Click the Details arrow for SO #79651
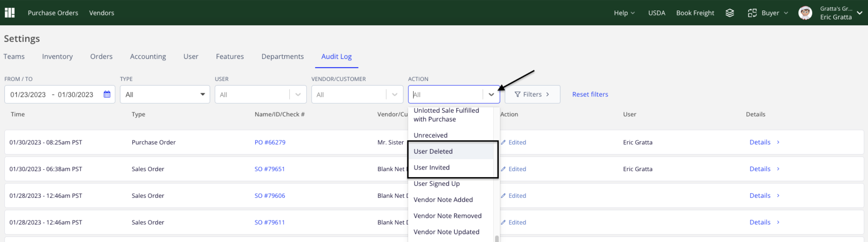868x242 pixels. tap(778, 169)
